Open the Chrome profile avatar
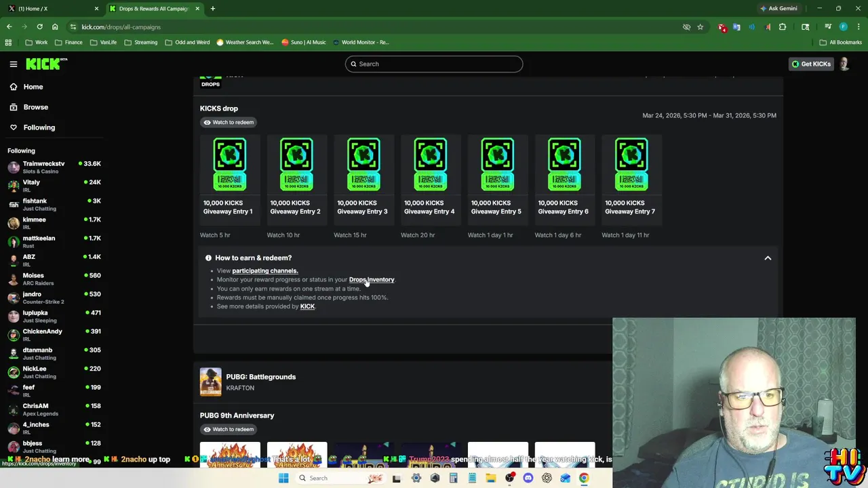The height and width of the screenshot is (488, 868). point(843,27)
